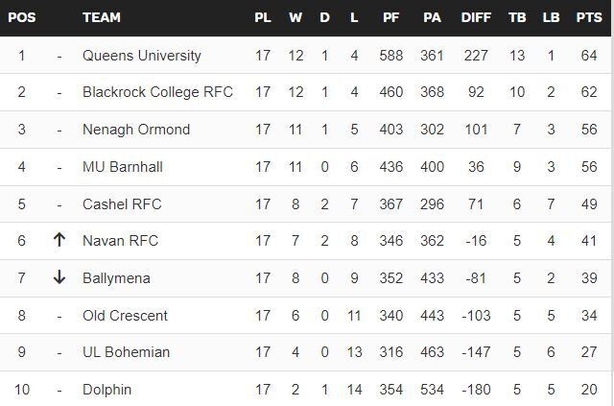
Task: Select MU Barnhall team name
Action: [123, 167]
